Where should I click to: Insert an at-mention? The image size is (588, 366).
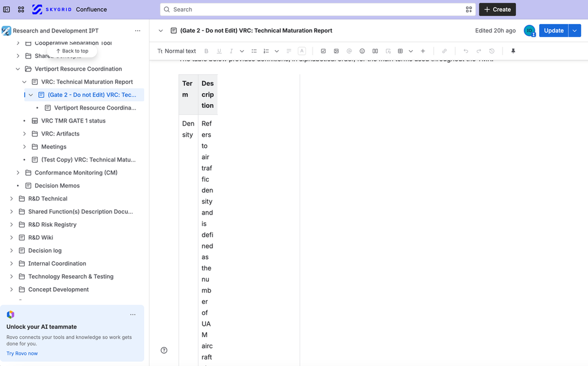tap(349, 51)
